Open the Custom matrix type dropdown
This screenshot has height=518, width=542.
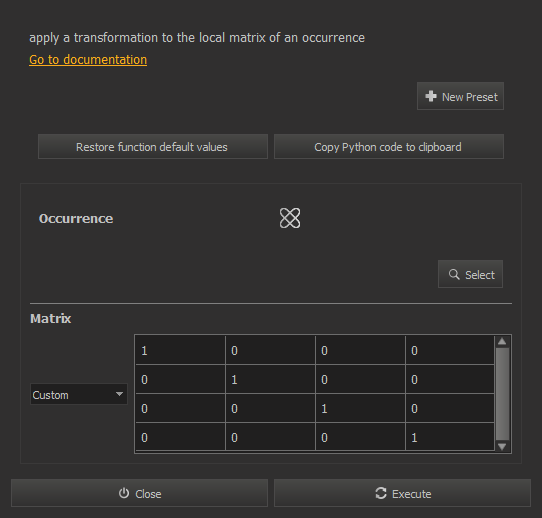[79, 394]
